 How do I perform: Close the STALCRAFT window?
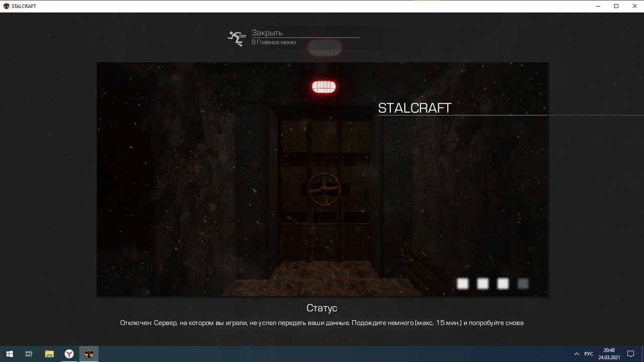pos(634,6)
